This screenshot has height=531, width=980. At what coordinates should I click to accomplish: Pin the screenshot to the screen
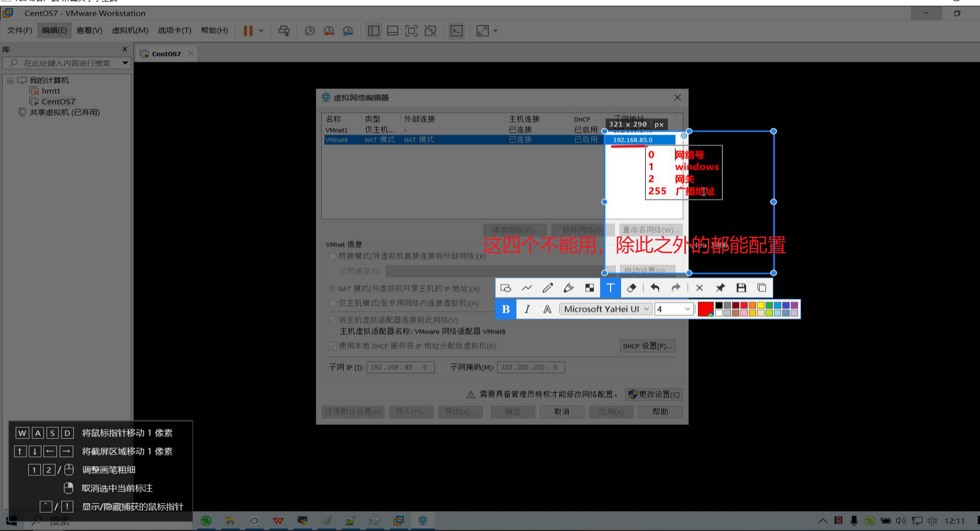(720, 288)
